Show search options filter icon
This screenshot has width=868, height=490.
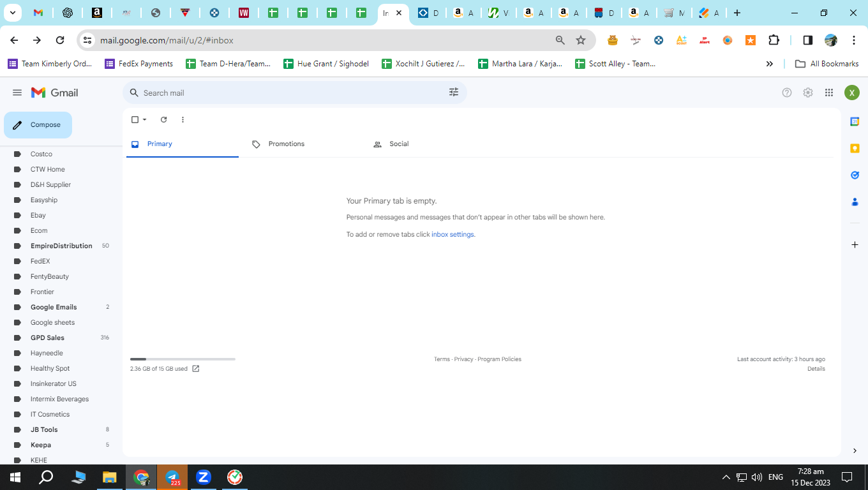tap(454, 93)
